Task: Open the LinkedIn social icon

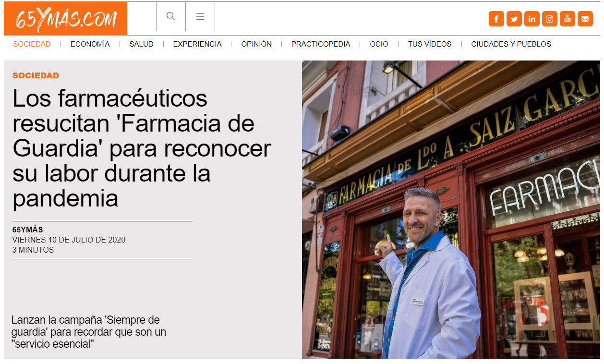Action: click(x=532, y=19)
